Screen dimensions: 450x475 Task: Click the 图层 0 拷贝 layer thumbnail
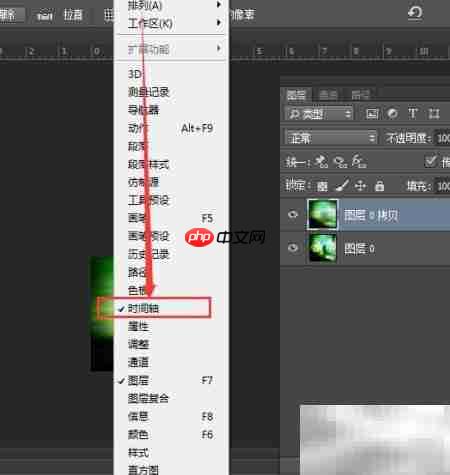322,214
